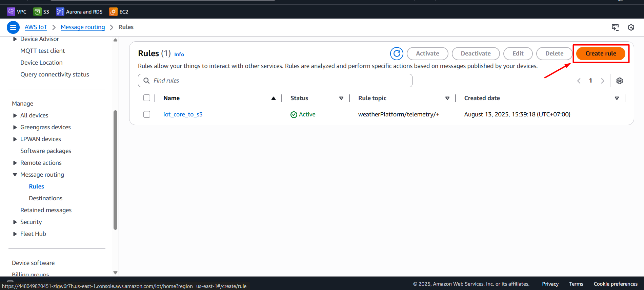Expand the Greengrass devices section
The height and width of the screenshot is (290, 644).
point(15,128)
